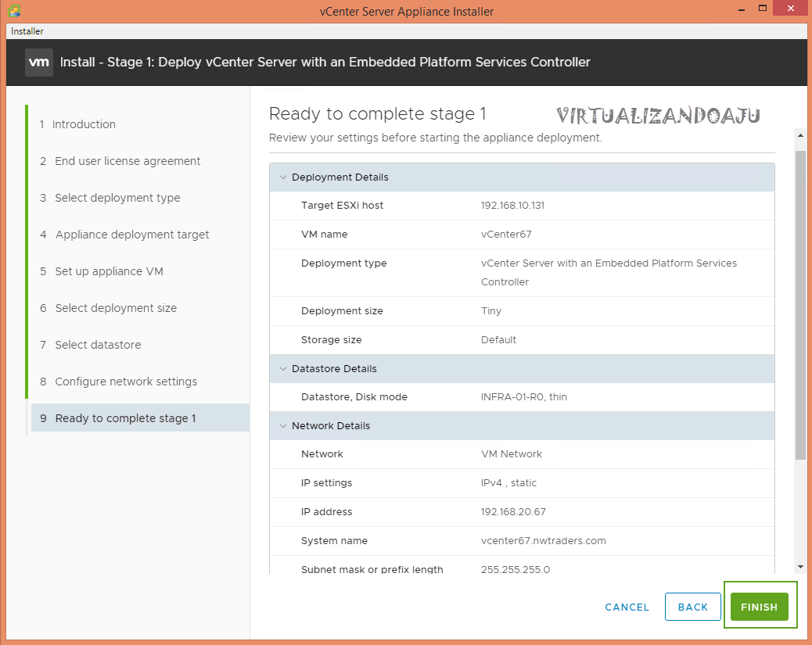This screenshot has height=645, width=812.
Task: Go to End user license agreement step
Action: click(x=127, y=161)
